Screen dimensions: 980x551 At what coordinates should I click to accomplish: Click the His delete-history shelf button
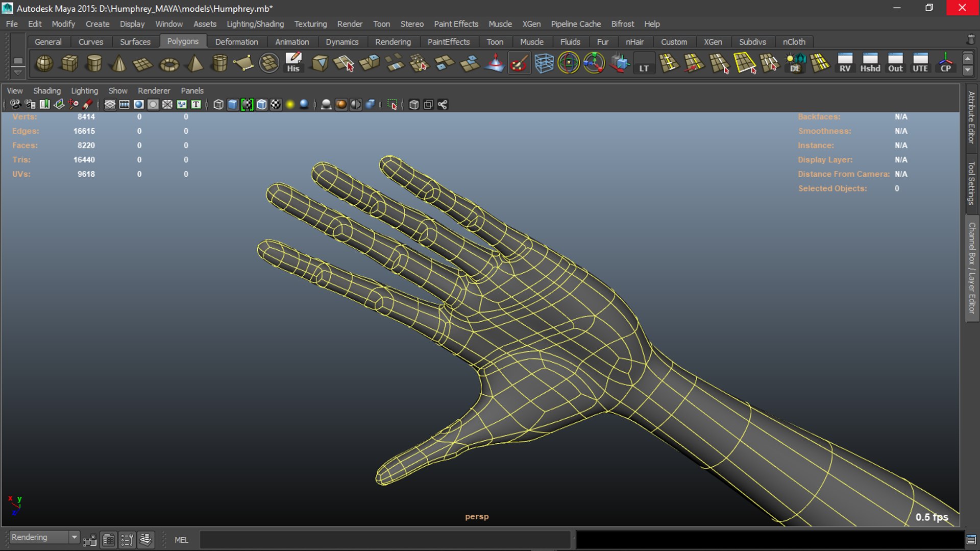293,63
